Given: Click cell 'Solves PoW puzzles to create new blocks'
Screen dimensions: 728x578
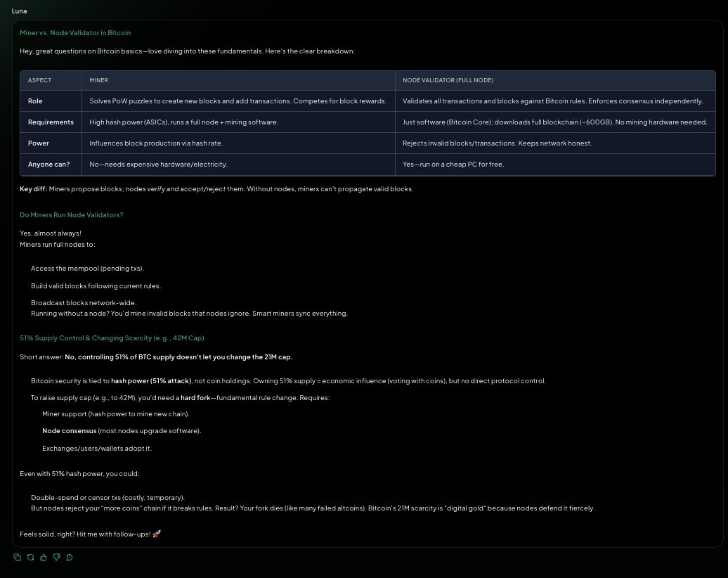Looking at the screenshot, I should pyautogui.click(x=238, y=101).
